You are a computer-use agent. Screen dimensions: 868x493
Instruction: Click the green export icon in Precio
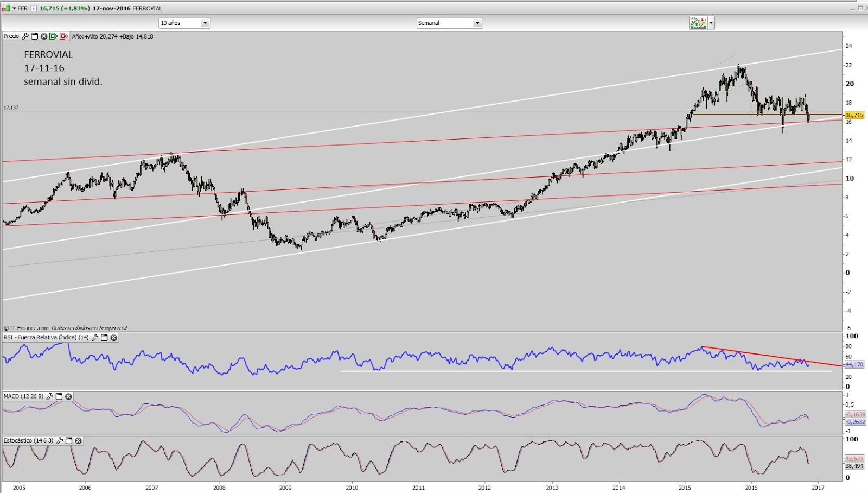(x=53, y=36)
